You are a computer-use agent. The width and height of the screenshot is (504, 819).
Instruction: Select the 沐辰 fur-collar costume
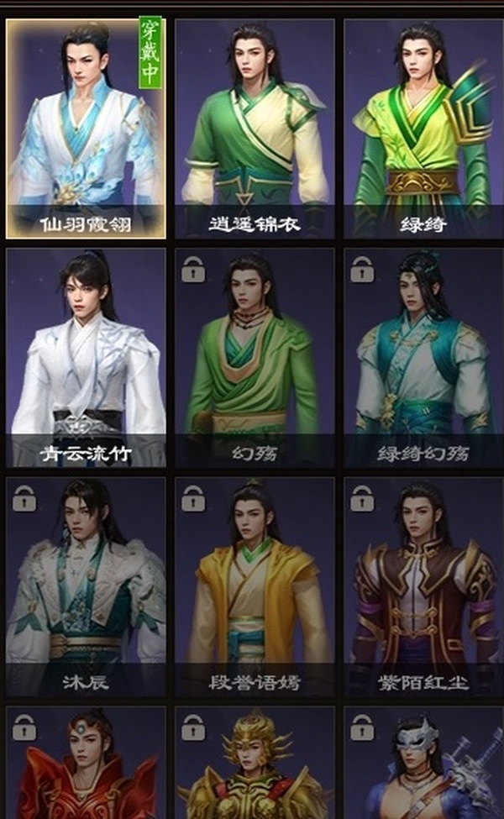point(87,586)
